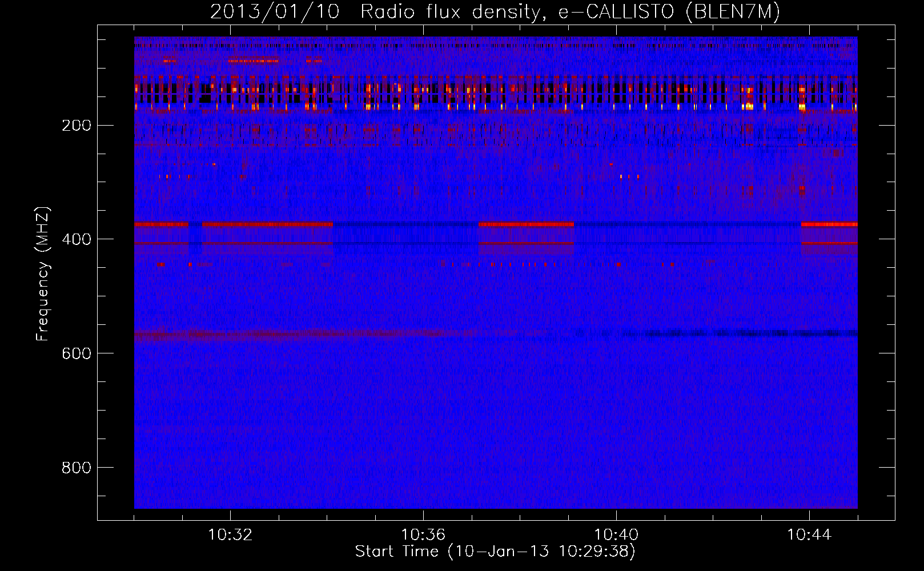This screenshot has width=924, height=571.
Task: Click the '200' frequency tick label
Action: [77, 126]
